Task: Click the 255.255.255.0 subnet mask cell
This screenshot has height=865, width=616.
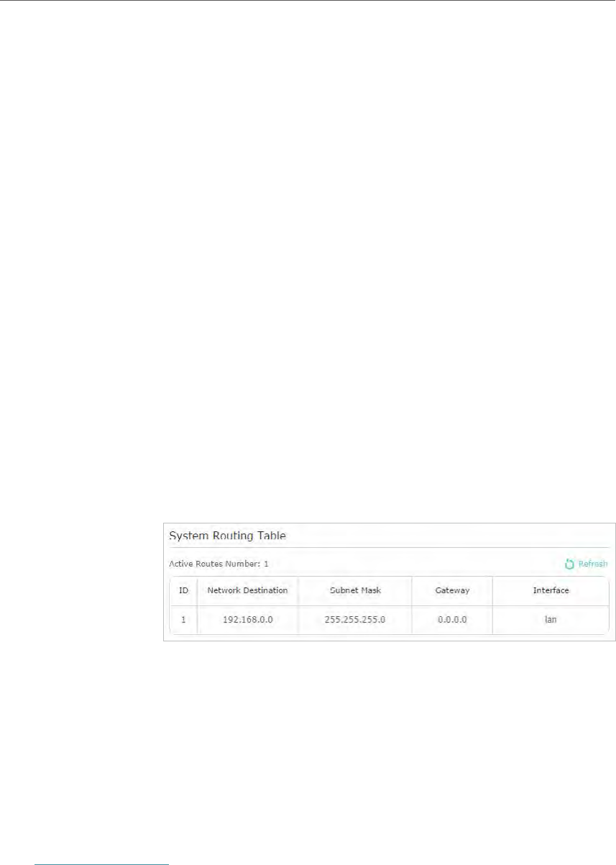Action: [x=355, y=619]
